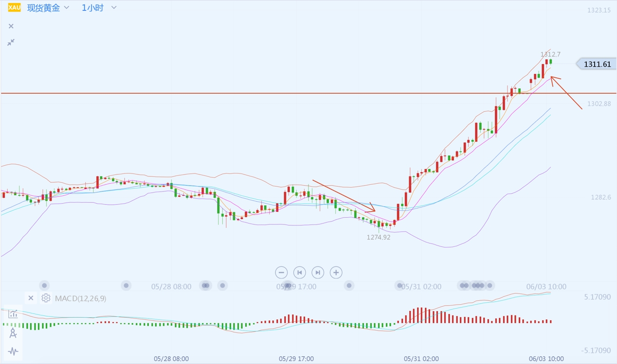This screenshot has width=617, height=364.
Task: Select the red downtrend arrow above 1274.92
Action: (x=343, y=196)
